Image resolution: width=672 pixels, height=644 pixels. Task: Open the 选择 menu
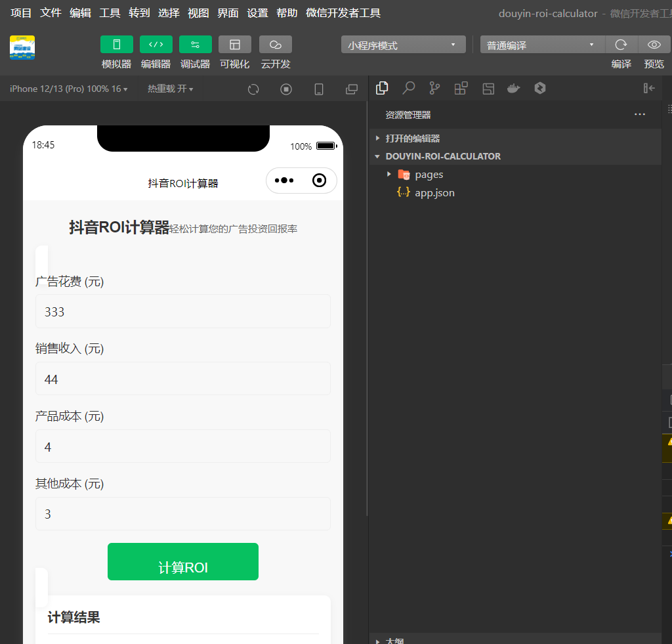coord(169,13)
